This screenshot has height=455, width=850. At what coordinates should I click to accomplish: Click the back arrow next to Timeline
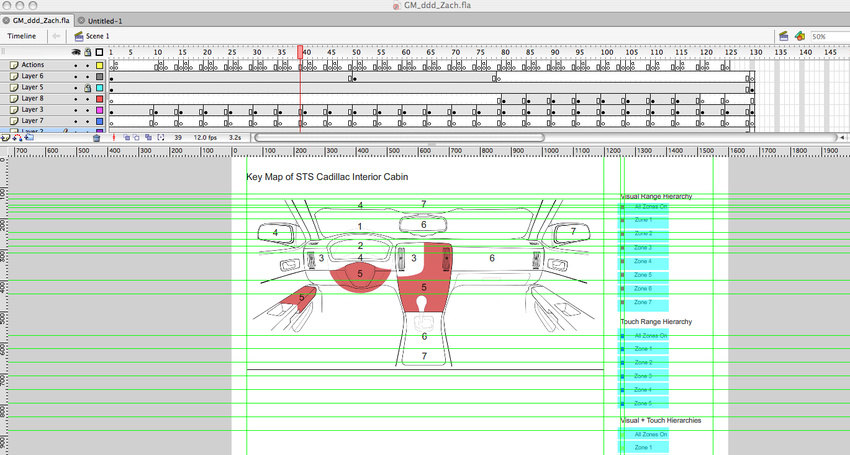click(x=56, y=36)
